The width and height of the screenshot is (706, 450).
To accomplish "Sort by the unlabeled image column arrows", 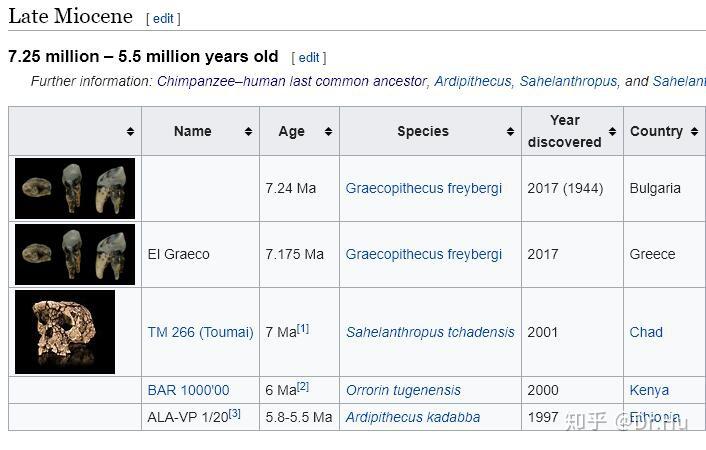I will tap(130, 131).
